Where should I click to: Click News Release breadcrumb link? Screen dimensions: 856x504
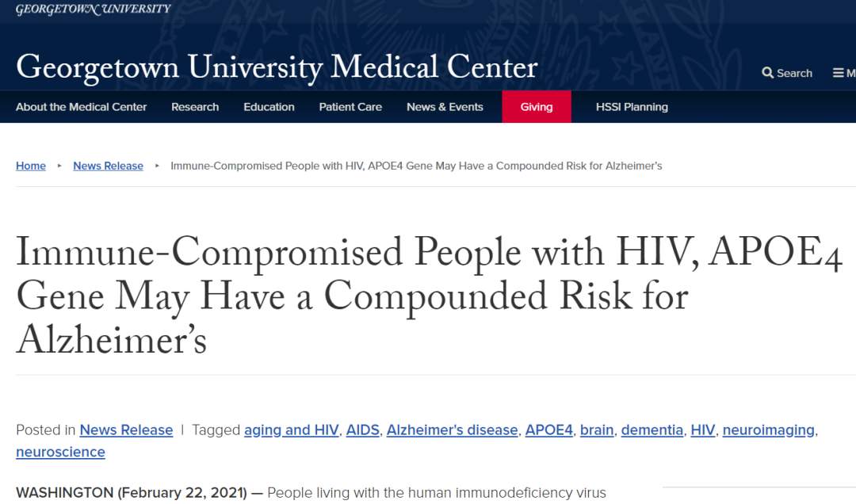(x=108, y=166)
